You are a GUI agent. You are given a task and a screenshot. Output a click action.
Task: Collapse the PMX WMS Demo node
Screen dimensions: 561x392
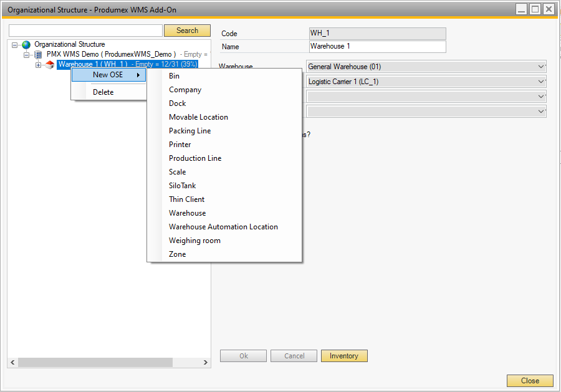pyautogui.click(x=27, y=55)
